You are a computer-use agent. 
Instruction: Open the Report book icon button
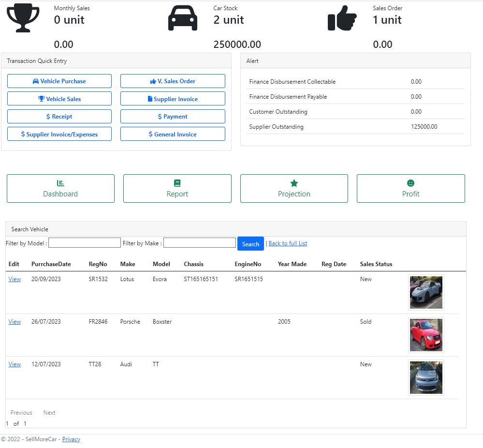coord(177,188)
